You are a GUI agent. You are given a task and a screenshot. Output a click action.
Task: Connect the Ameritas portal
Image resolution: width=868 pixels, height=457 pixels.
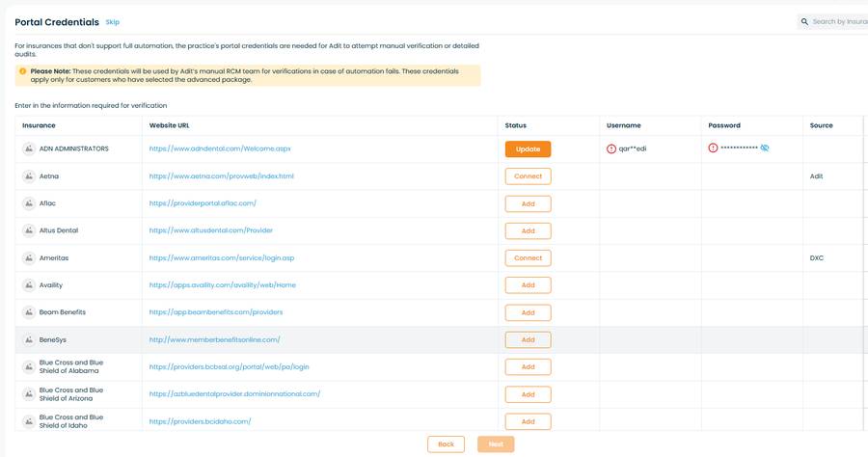(x=528, y=257)
